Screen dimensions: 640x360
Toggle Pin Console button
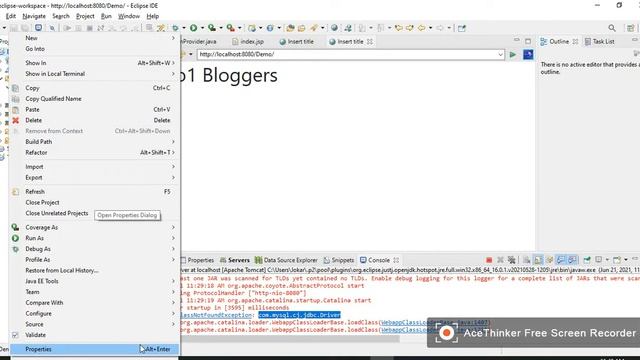[x=587, y=260]
